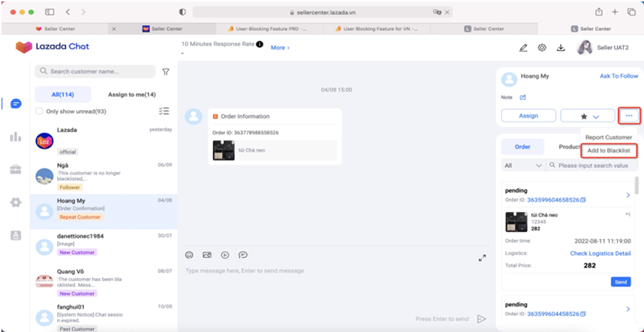Toggle Only show unread checkbox
The height and width of the screenshot is (332, 644).
39,111
